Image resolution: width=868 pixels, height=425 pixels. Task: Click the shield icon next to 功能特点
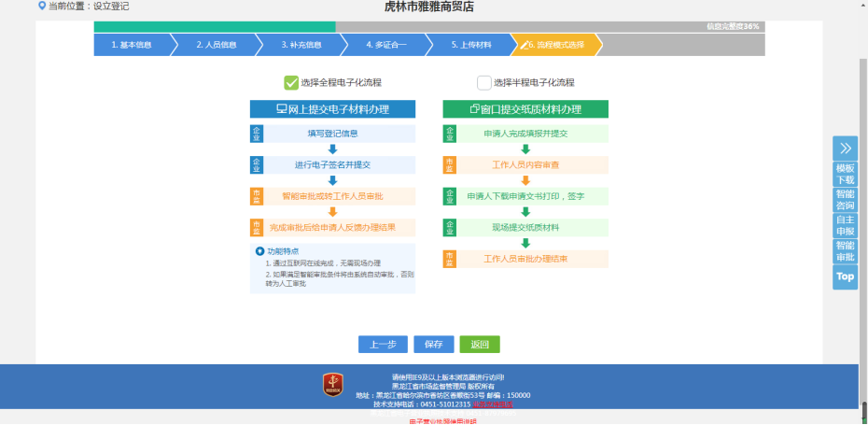259,251
